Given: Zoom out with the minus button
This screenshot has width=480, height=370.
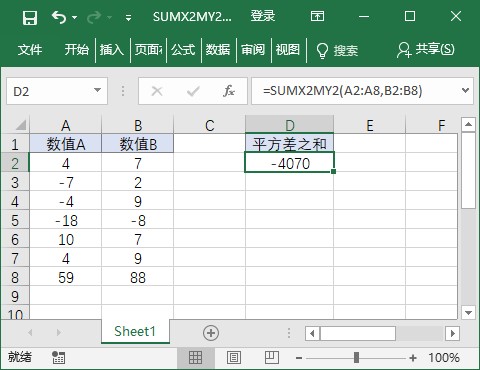Looking at the screenshot, I should pos(299,358).
